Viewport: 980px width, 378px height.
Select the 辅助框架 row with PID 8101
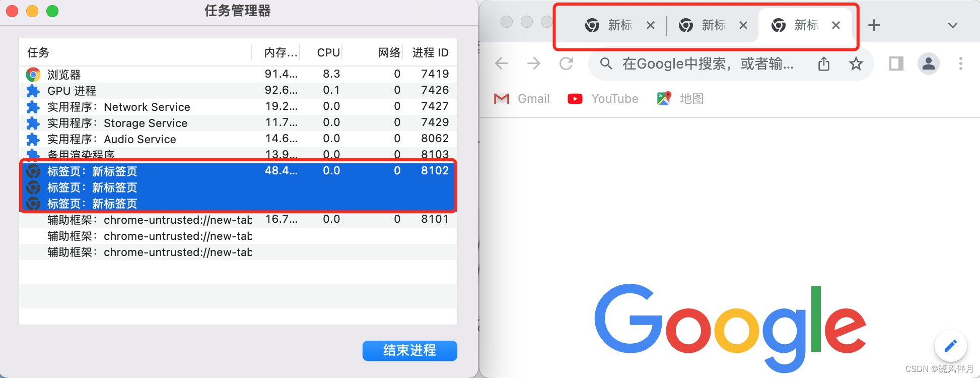click(x=238, y=220)
